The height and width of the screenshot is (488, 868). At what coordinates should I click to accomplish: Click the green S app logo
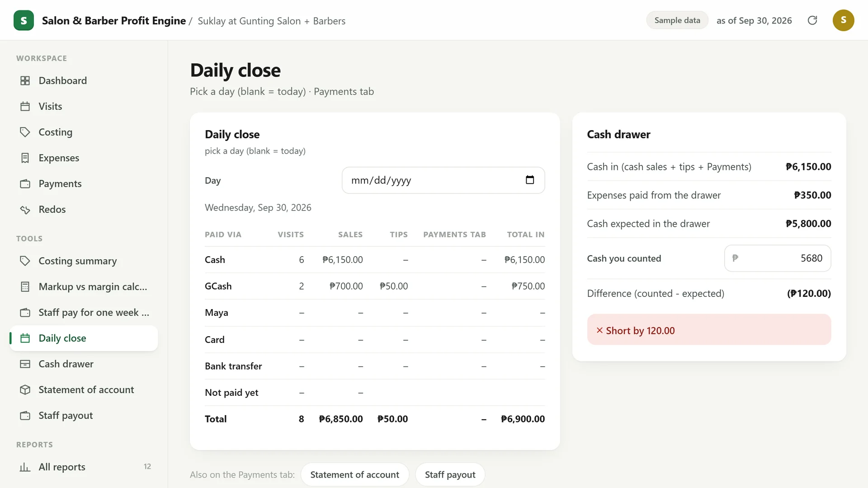pyautogui.click(x=24, y=20)
